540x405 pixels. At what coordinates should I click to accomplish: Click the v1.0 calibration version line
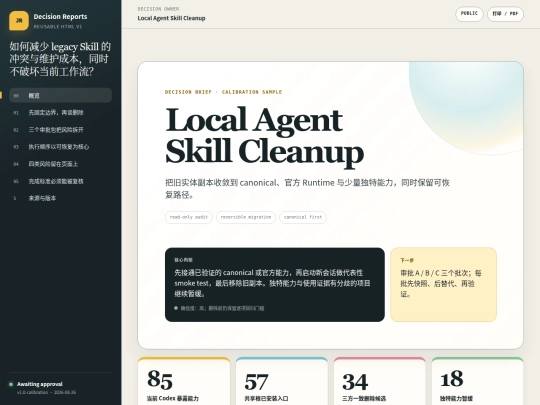(46, 393)
